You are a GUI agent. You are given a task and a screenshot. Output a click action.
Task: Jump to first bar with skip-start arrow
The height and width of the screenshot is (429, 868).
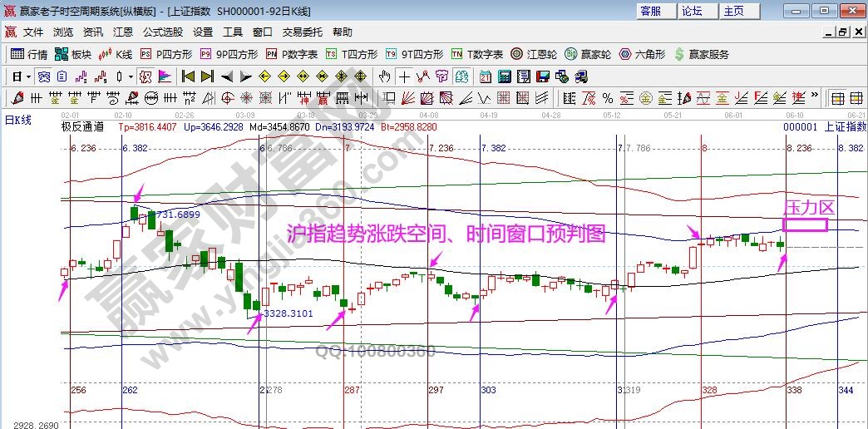pyautogui.click(x=189, y=76)
